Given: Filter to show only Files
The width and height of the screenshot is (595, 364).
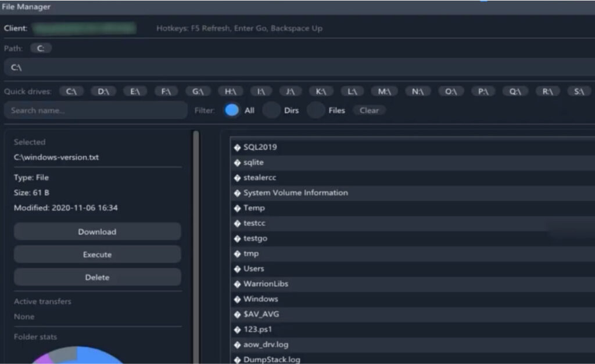Looking at the screenshot, I should [x=316, y=110].
